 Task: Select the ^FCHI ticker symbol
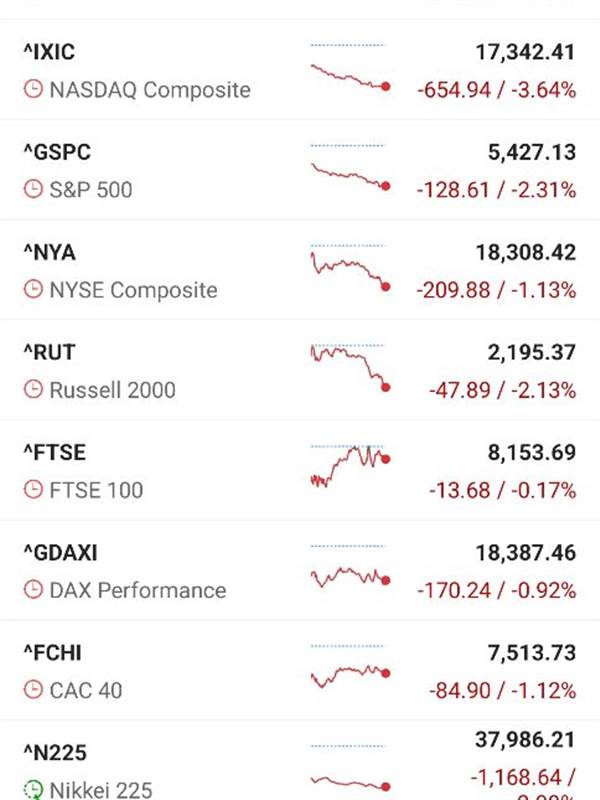pos(52,653)
